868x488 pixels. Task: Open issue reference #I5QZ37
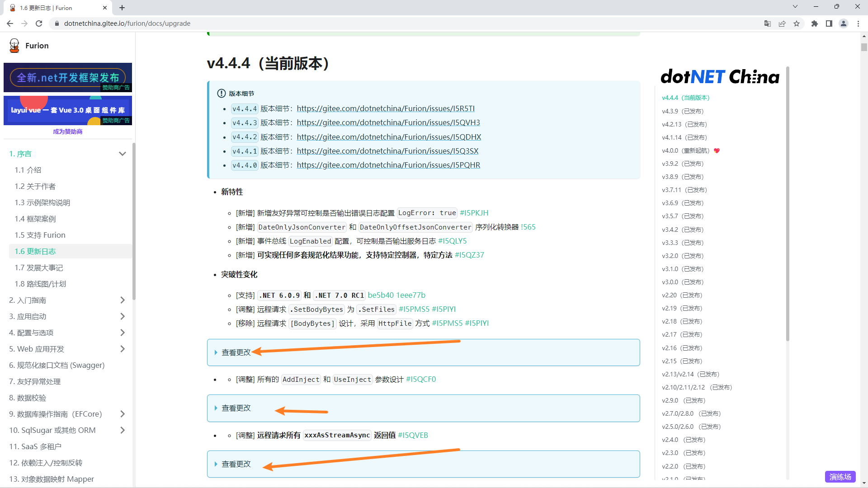point(469,255)
